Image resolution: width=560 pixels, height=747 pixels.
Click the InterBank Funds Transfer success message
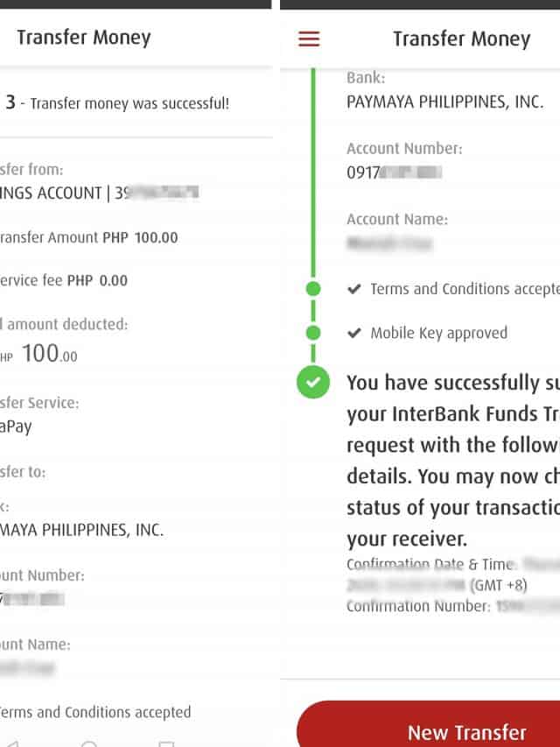click(453, 460)
